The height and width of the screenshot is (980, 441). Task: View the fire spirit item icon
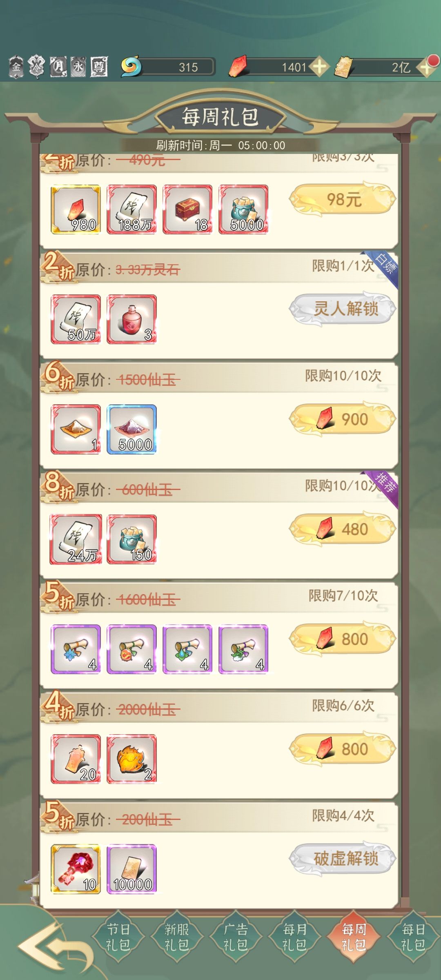(131, 759)
